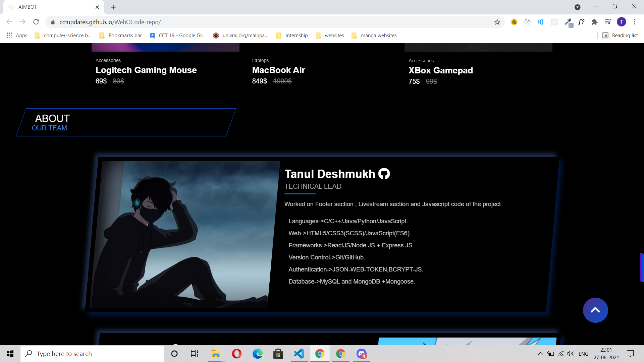Launch Visual Studio Code from taskbar
The height and width of the screenshot is (362, 644).
(299, 354)
